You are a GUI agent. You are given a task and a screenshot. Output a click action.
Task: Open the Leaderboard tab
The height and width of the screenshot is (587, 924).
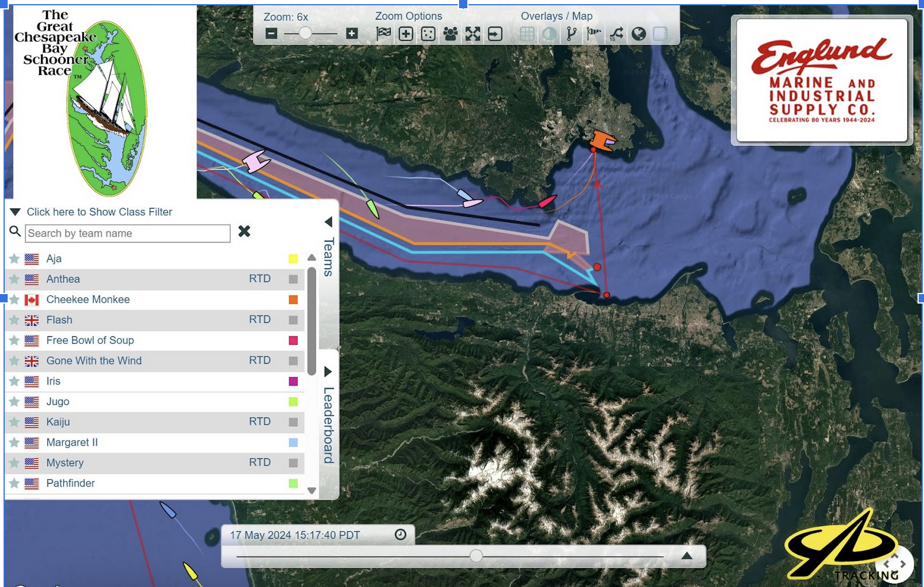coord(328,425)
